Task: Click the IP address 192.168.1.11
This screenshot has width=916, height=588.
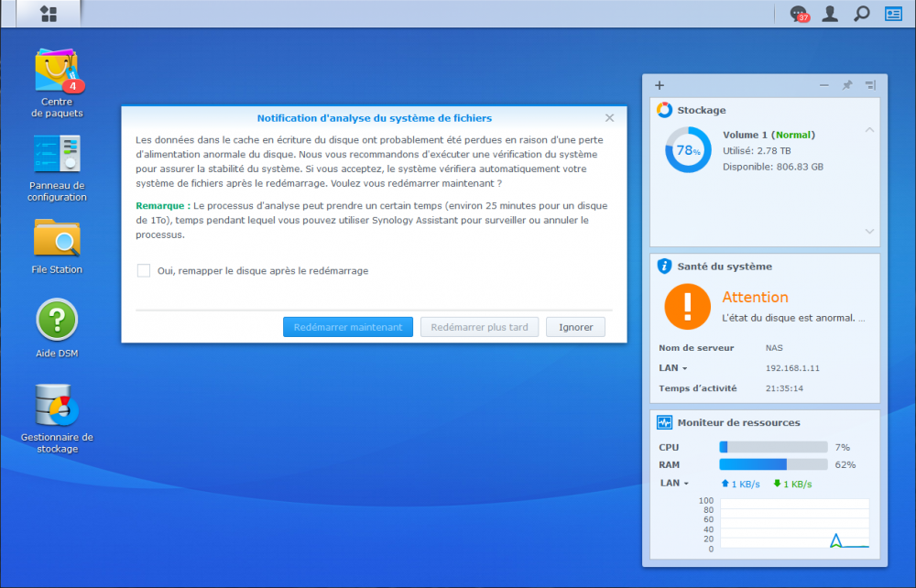Action: [792, 368]
